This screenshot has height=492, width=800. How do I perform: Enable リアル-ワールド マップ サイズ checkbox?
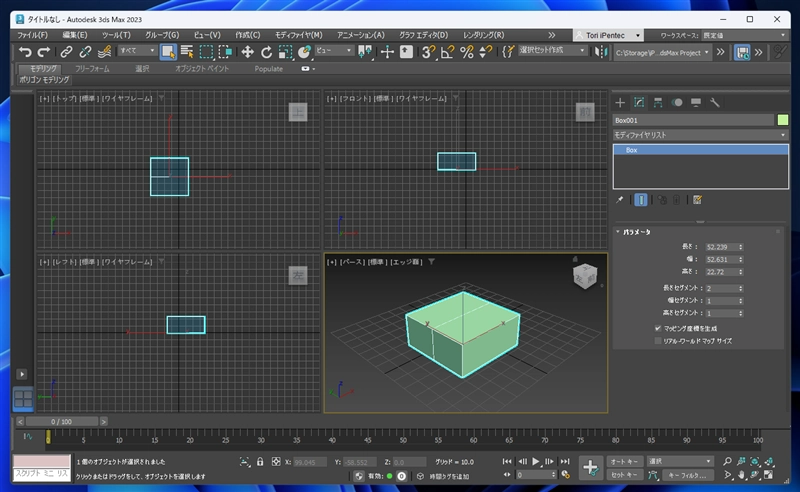tap(658, 340)
